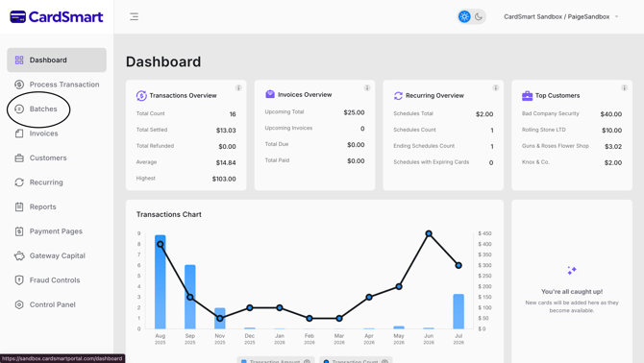Click the Dashboard grid icon in the sidebar

point(19,60)
